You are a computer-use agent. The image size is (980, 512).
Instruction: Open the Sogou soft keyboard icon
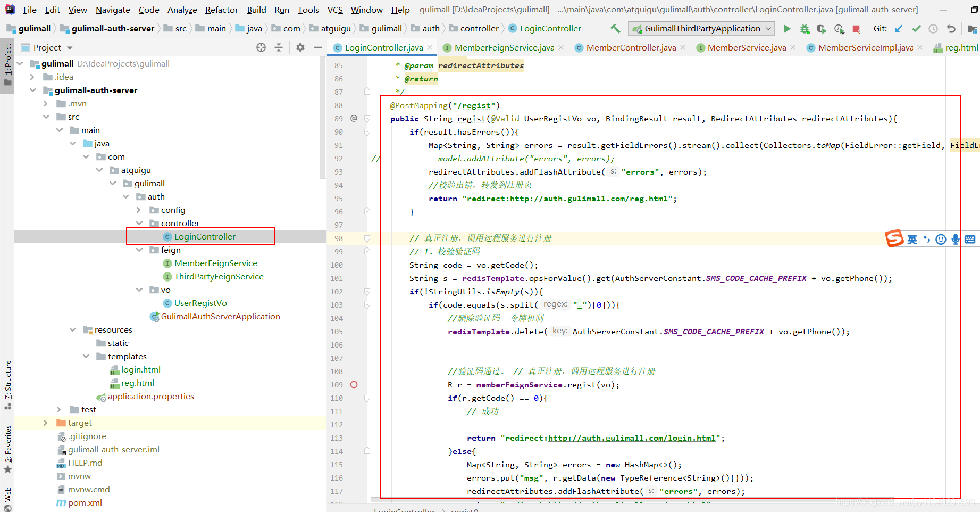pos(970,240)
